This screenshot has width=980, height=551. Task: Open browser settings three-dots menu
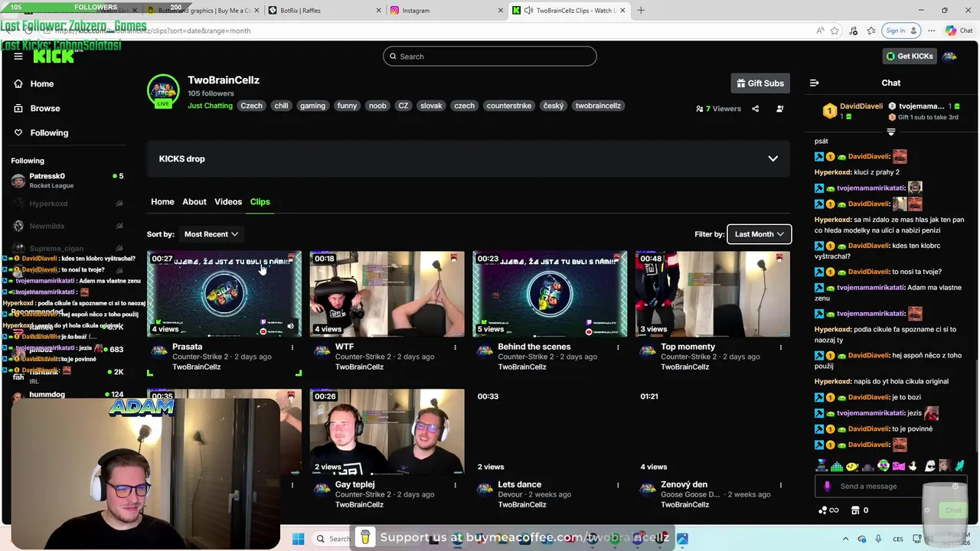[931, 31]
